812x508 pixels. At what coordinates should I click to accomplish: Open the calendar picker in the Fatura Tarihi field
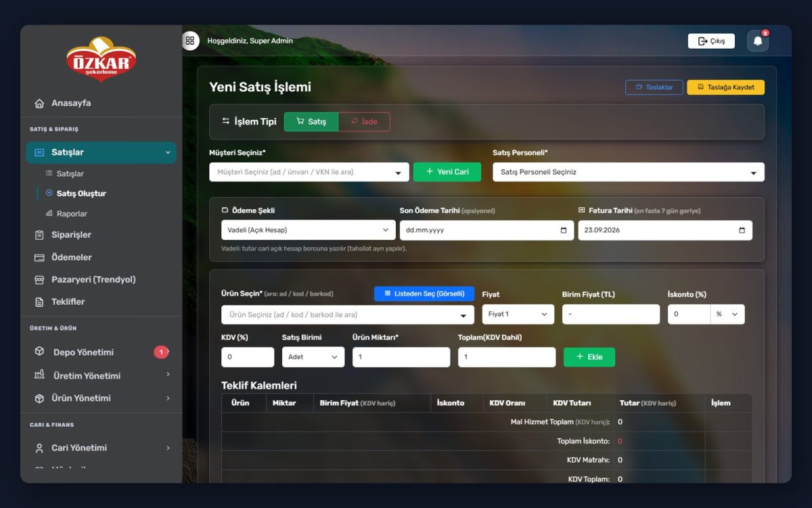click(742, 230)
